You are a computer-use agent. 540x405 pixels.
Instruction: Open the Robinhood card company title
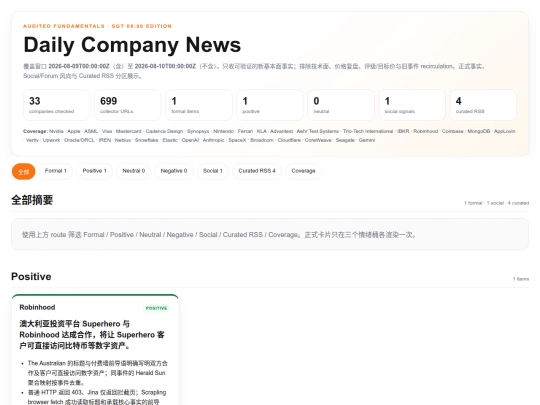(37, 307)
